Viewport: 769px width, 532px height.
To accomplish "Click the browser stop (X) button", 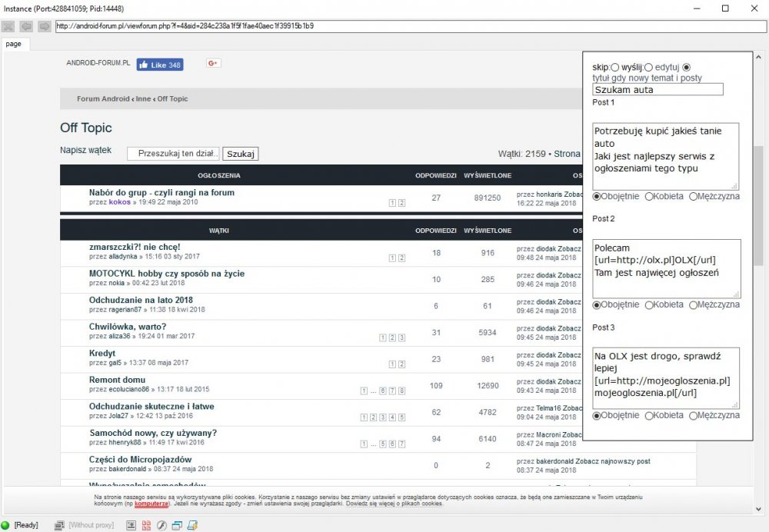I will [x=8, y=25].
